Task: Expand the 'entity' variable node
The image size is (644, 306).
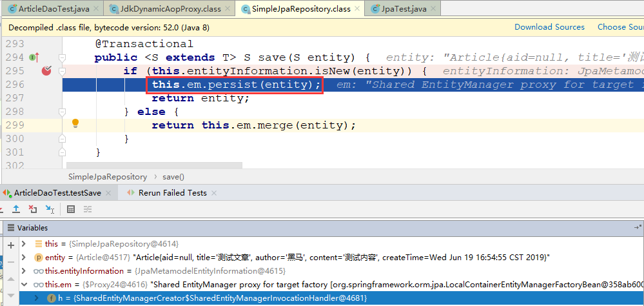Action: click(24, 258)
